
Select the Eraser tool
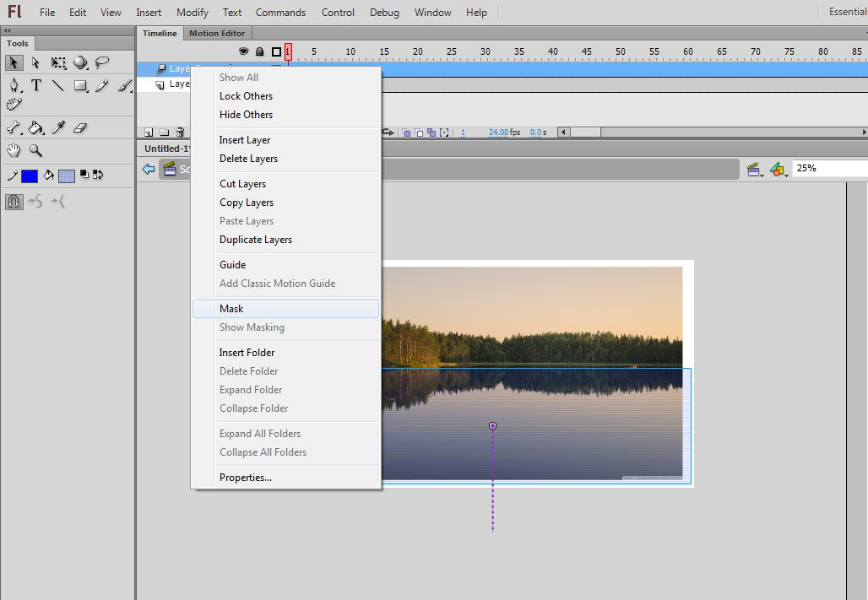pos(81,128)
